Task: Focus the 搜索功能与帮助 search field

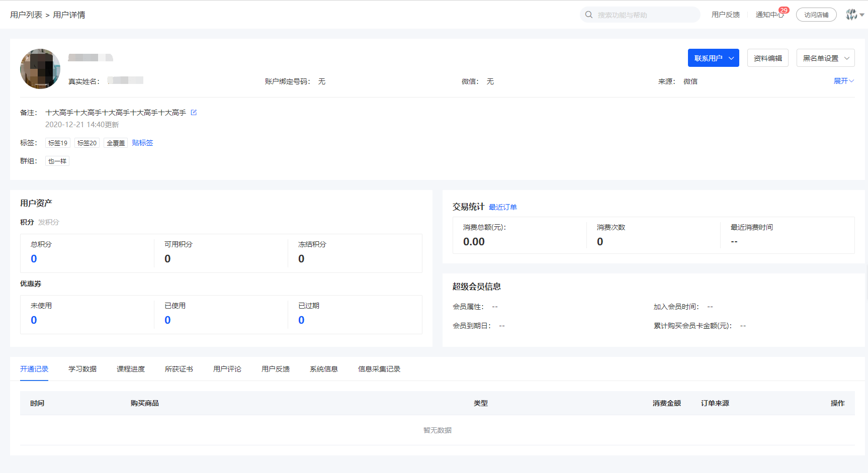Action: tap(640, 15)
